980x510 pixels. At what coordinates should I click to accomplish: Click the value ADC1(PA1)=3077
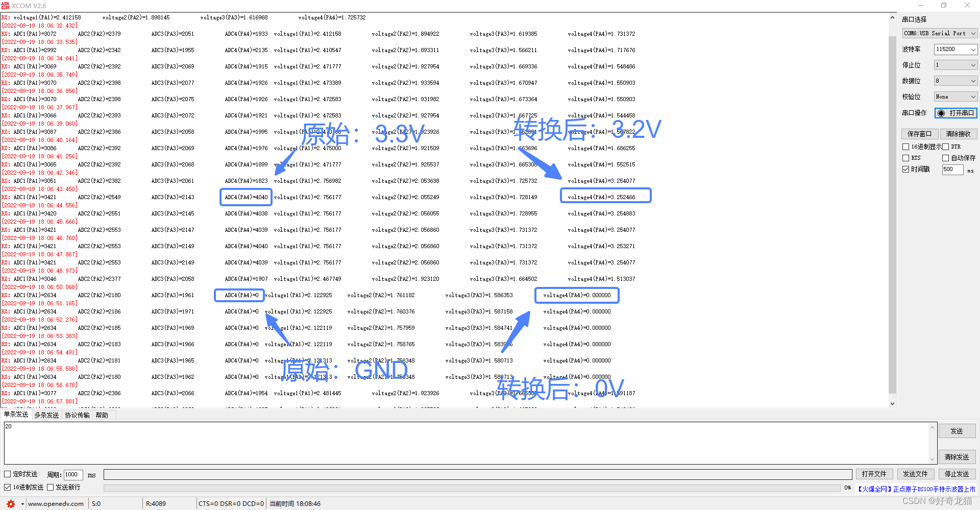35,393
